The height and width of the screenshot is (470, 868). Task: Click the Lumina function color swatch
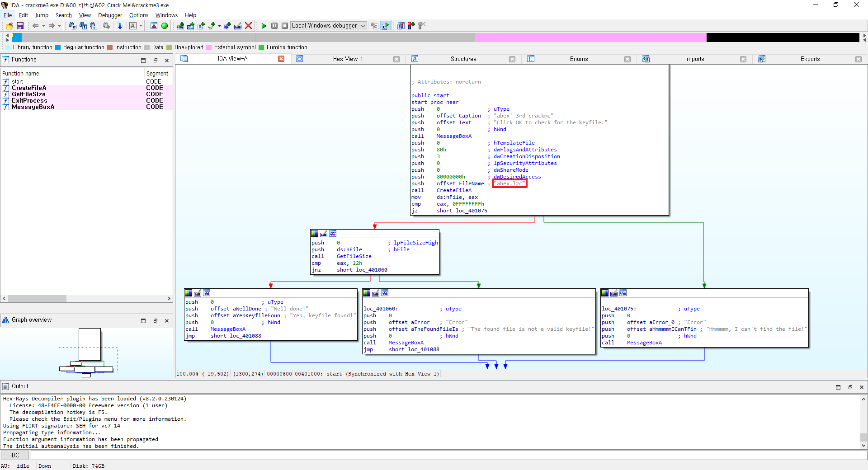[x=261, y=47]
